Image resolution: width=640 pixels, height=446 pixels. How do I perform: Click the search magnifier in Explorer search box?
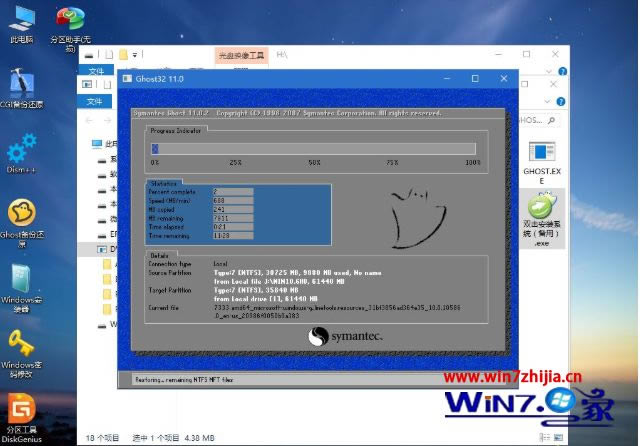[x=551, y=120]
